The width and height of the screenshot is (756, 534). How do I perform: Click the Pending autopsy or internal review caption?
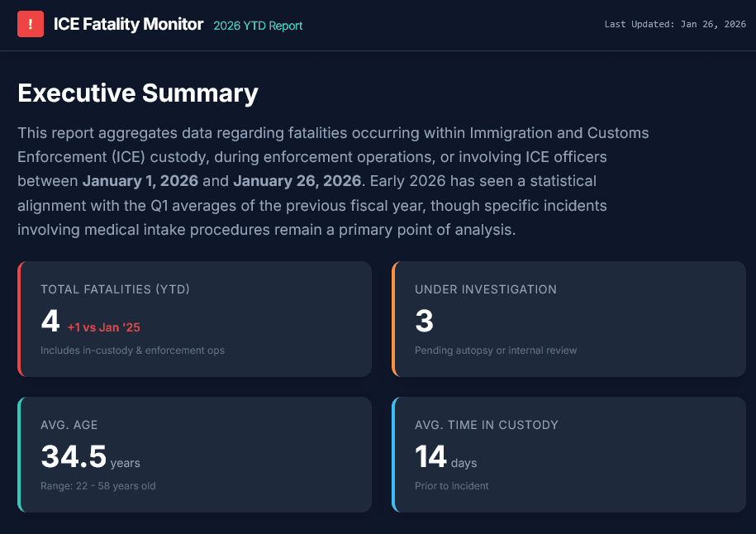(496, 350)
